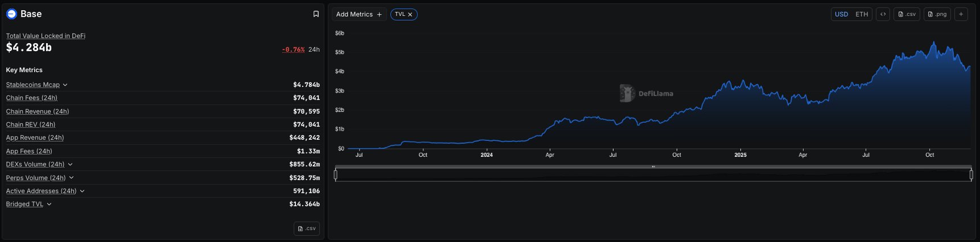Expand the DEXs Volume (24h) row

coord(70,165)
